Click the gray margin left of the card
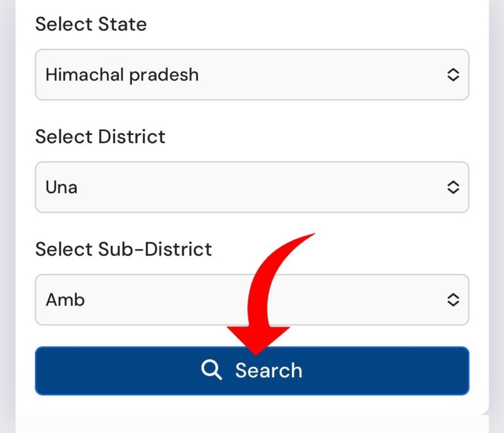This screenshot has width=504, height=433. [x=7, y=217]
